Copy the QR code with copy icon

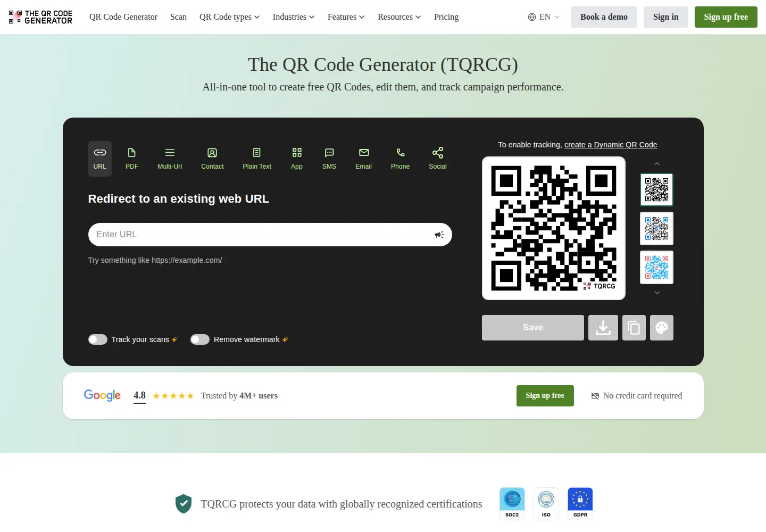[x=634, y=328]
